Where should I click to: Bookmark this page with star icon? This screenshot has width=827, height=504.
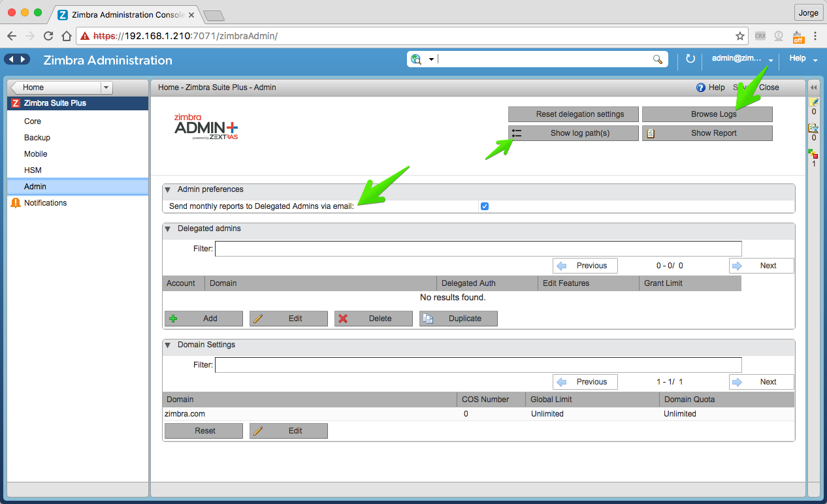tap(740, 36)
